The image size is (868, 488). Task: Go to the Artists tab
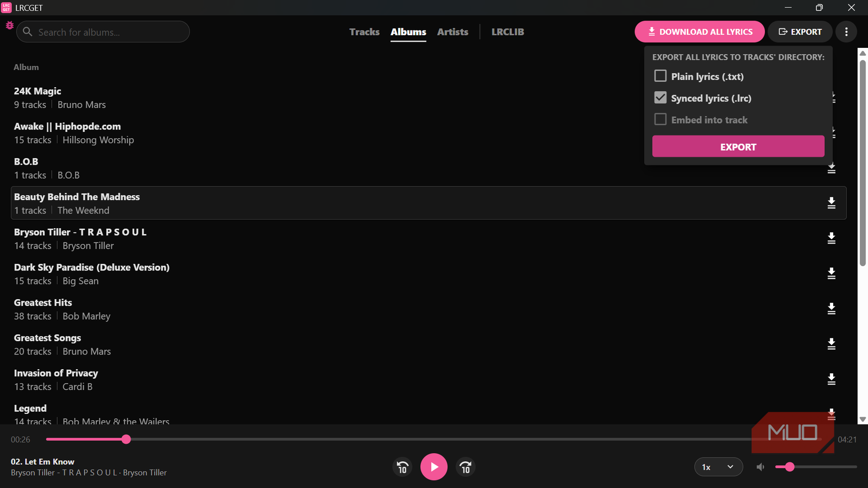tap(452, 32)
